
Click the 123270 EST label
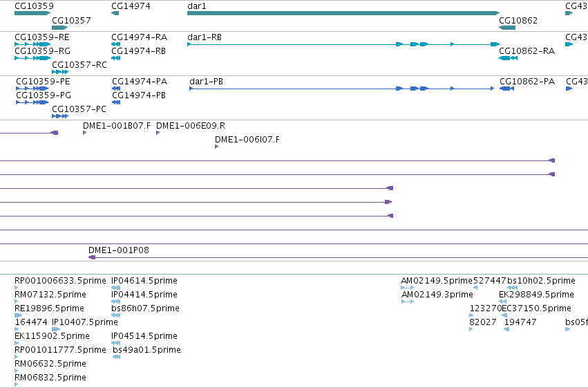point(485,308)
